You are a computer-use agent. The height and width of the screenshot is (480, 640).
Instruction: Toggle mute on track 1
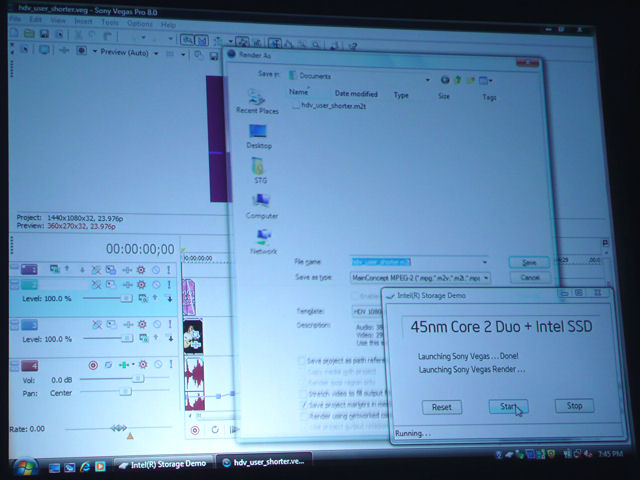[x=156, y=270]
